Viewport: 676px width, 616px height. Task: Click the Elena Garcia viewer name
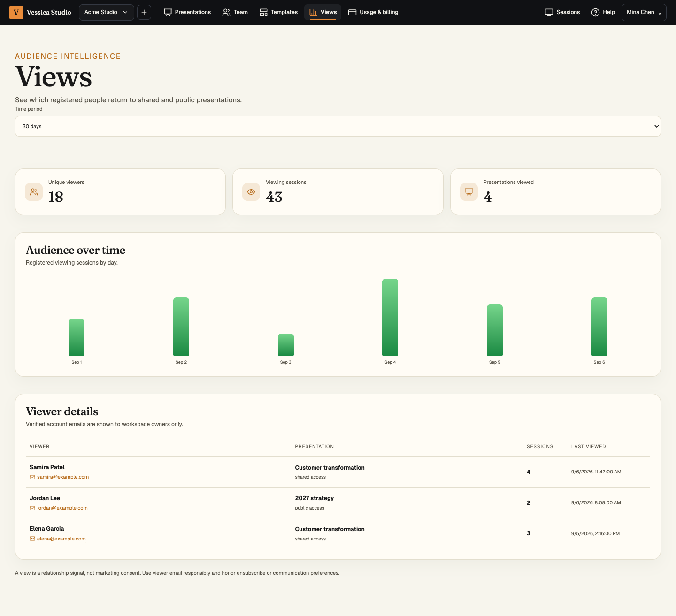coord(47,529)
